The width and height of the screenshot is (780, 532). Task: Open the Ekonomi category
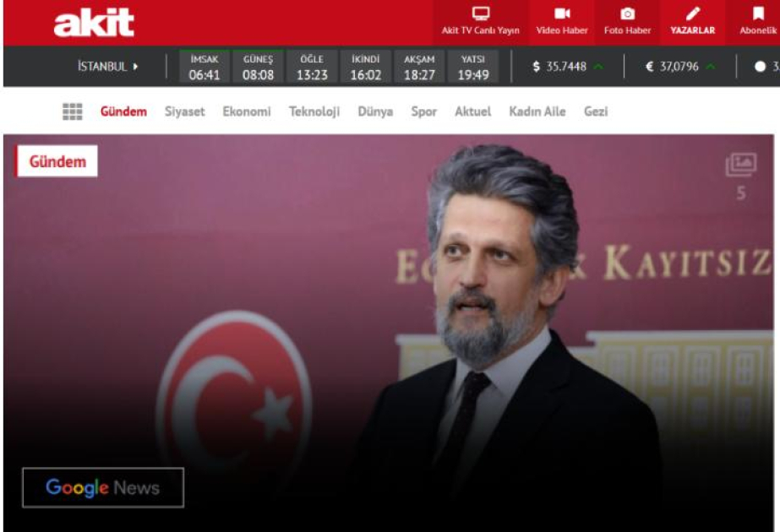(247, 111)
